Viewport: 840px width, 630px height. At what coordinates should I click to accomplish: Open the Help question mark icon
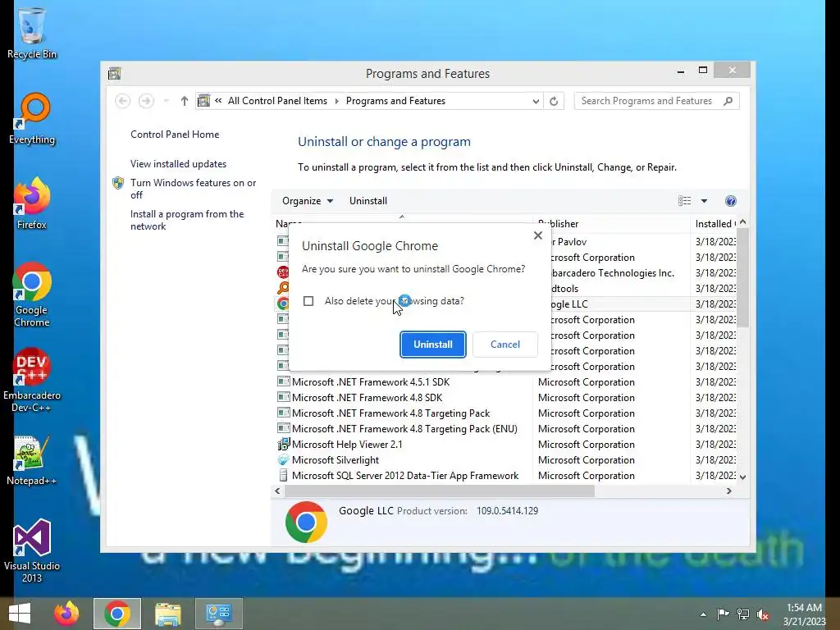[731, 201]
